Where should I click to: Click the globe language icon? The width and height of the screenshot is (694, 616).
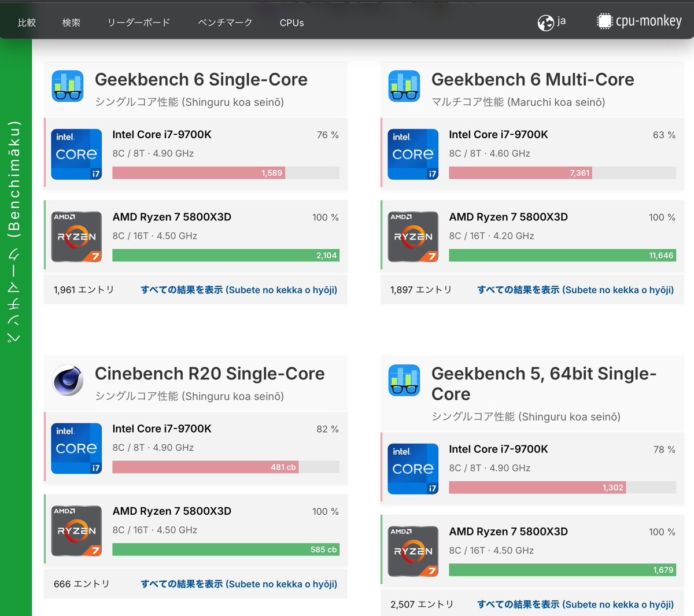545,23
